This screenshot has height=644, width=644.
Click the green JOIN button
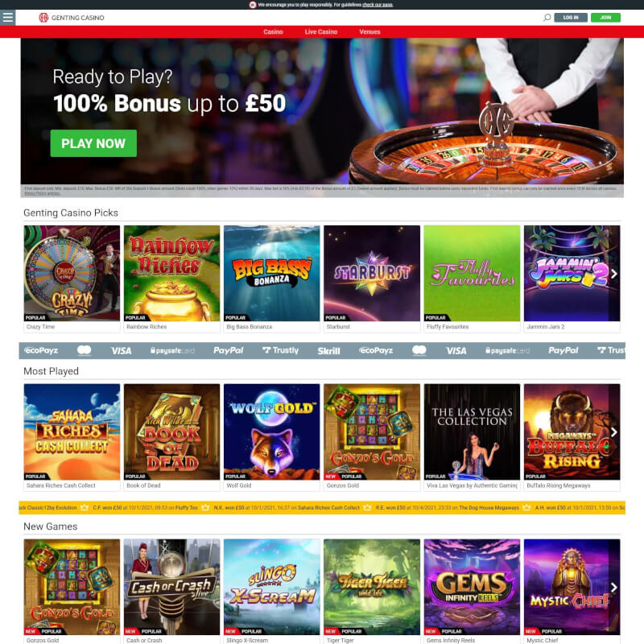tap(605, 18)
